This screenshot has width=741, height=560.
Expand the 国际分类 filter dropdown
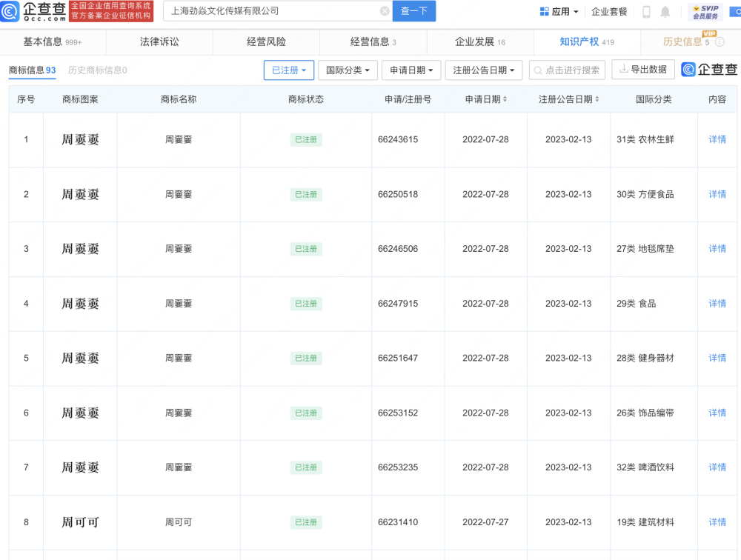pyautogui.click(x=348, y=70)
